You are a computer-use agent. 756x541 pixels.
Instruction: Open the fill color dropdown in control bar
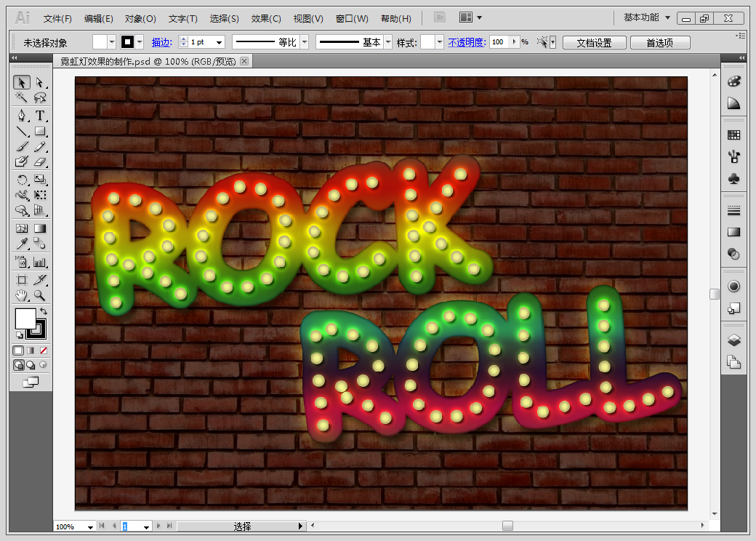112,42
